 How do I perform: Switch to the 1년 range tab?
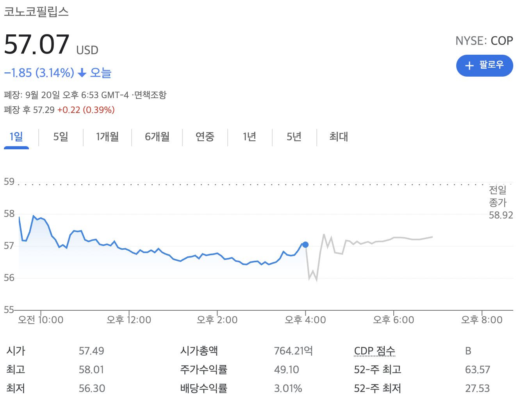pos(250,137)
